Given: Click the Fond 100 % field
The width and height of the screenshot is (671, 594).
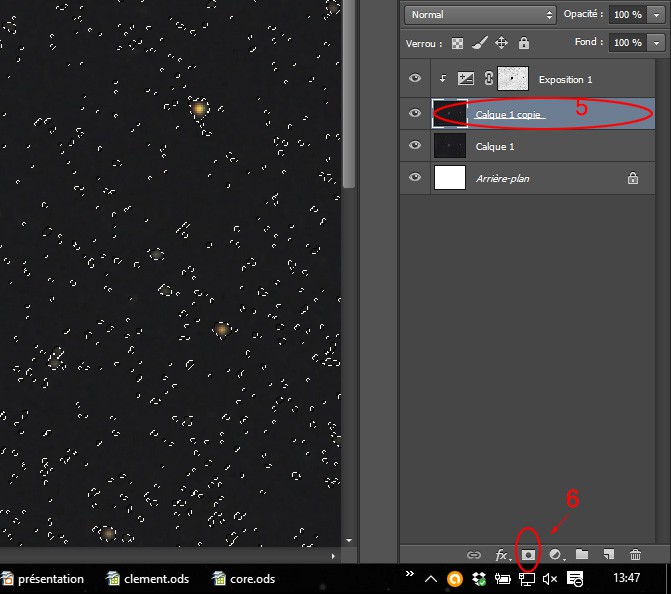Looking at the screenshot, I should coord(628,43).
